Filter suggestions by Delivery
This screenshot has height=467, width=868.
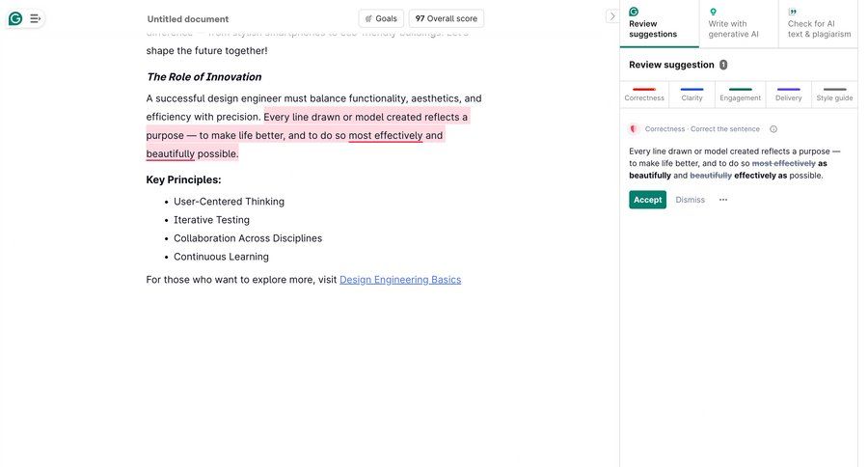pos(788,95)
